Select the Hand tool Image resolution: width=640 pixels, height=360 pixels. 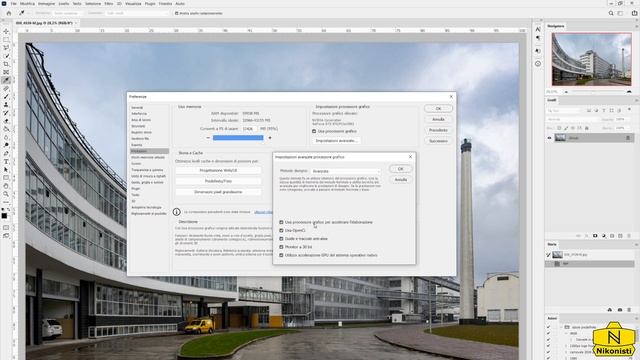[x=6, y=186]
